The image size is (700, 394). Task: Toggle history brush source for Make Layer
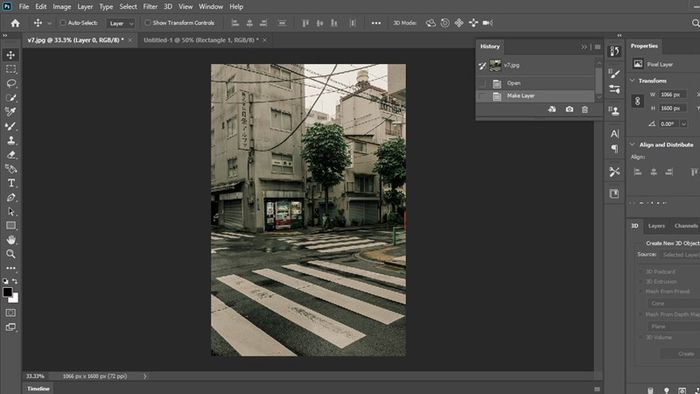click(x=482, y=96)
